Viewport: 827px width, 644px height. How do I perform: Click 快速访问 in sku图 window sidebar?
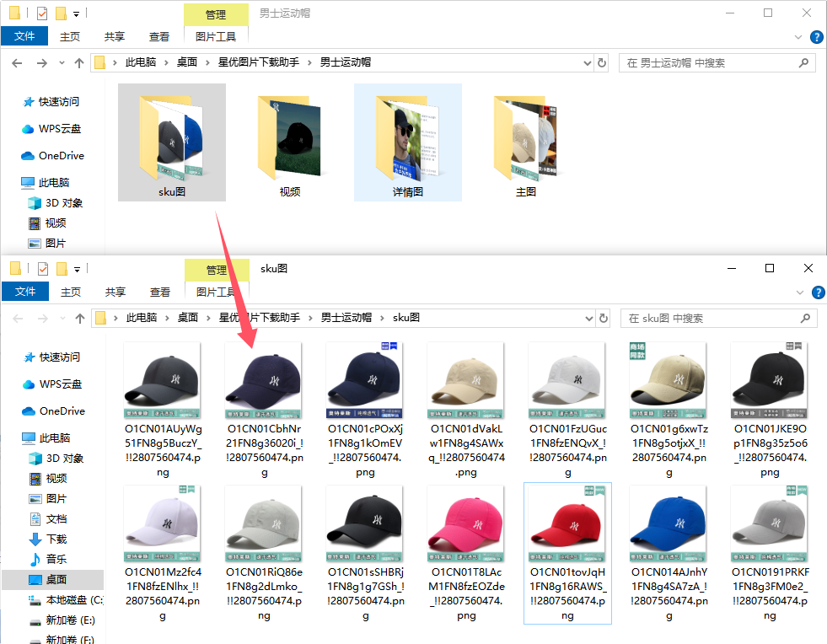[x=52, y=357]
